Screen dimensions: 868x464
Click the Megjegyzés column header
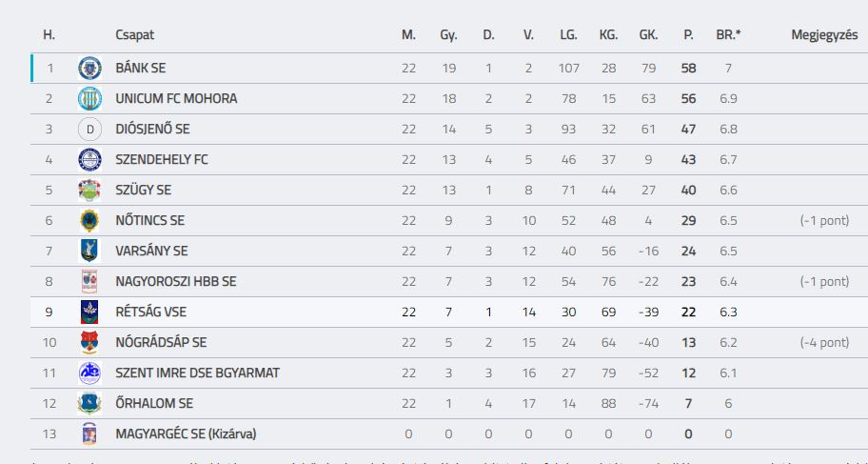pos(824,35)
